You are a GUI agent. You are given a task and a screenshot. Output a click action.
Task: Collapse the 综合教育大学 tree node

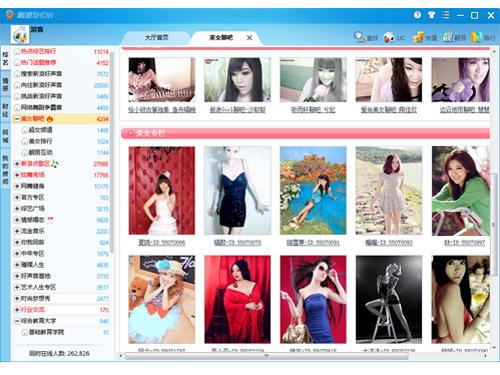click(x=17, y=321)
